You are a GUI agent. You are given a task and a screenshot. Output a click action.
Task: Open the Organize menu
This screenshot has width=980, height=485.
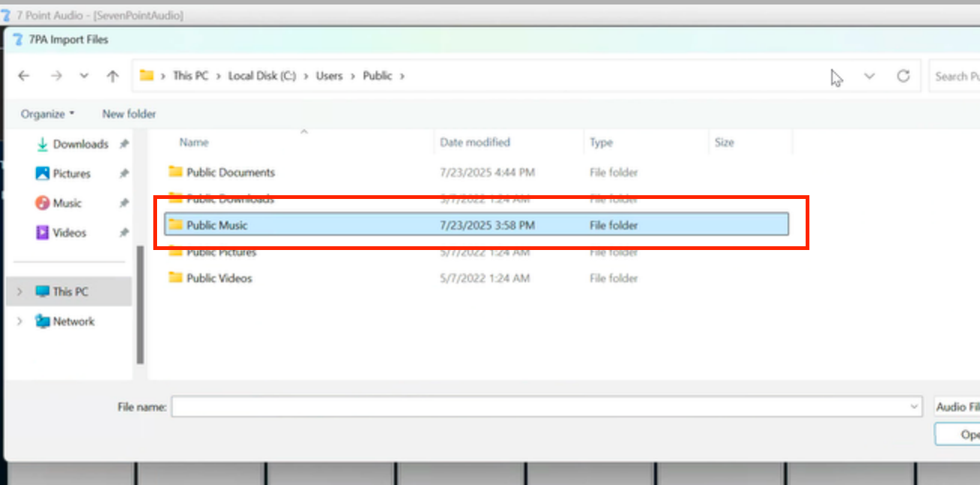pyautogui.click(x=47, y=114)
